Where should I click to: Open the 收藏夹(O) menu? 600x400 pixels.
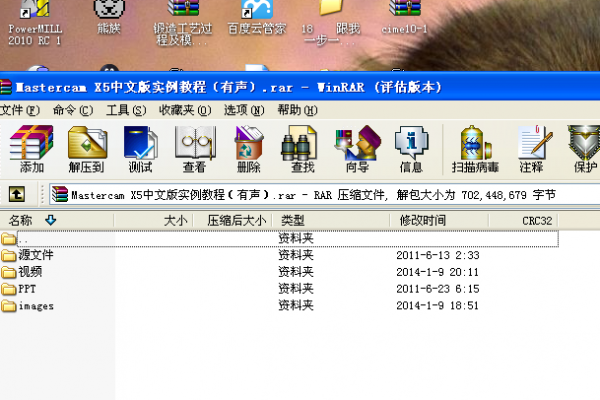(x=185, y=111)
